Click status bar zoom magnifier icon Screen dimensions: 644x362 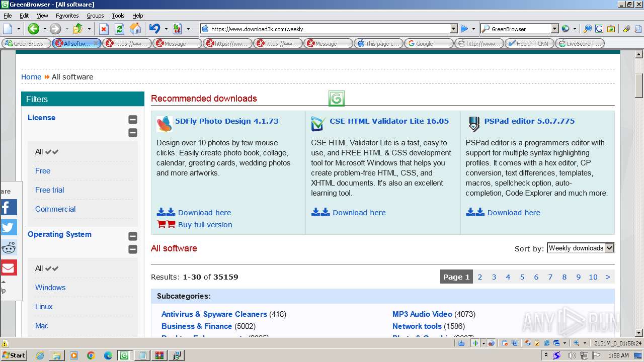[x=577, y=343]
